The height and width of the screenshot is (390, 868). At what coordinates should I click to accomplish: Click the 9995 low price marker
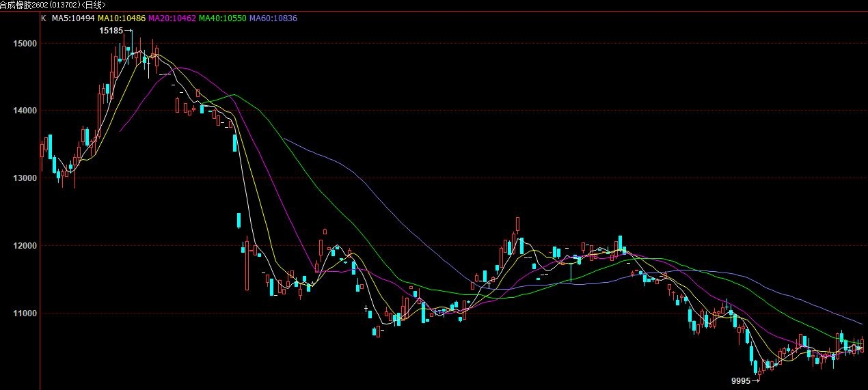coord(741,380)
